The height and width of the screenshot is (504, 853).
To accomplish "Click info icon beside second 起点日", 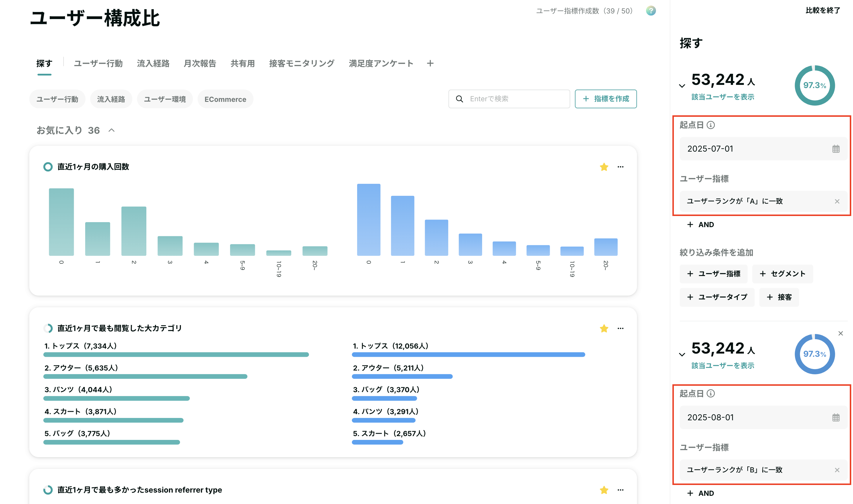I will (710, 393).
